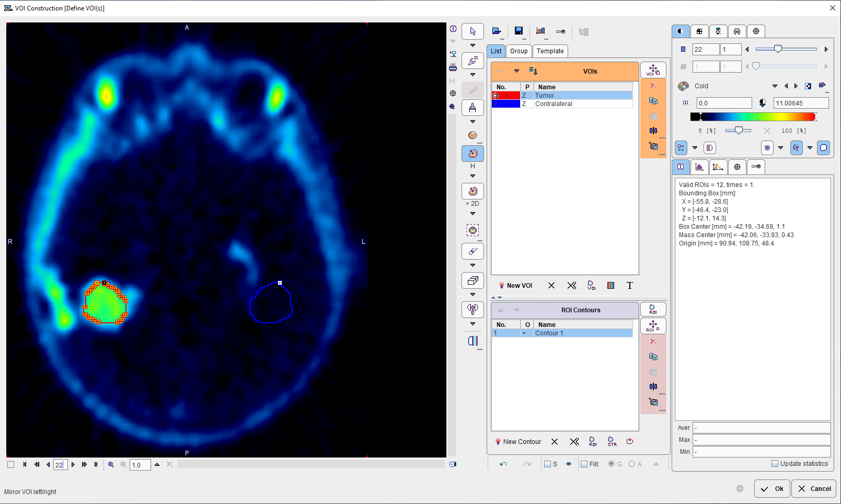Open the layout grid tab in image controls
This screenshot has width=841, height=504.
pyautogui.click(x=699, y=31)
